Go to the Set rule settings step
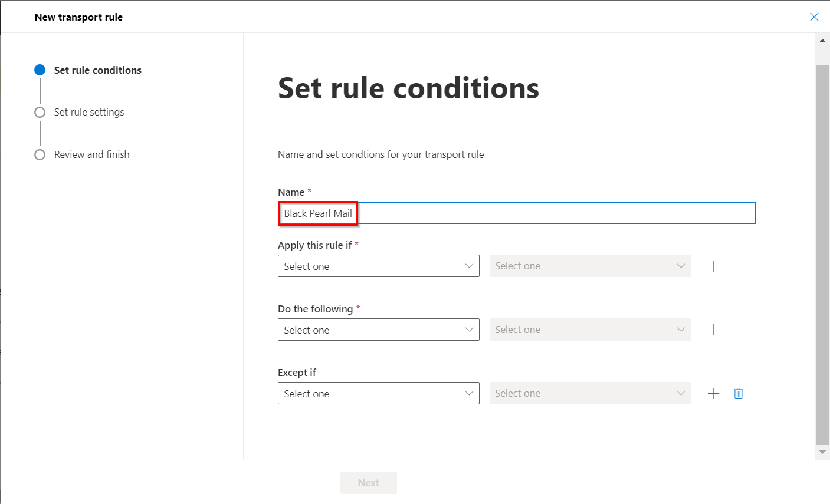The width and height of the screenshot is (830, 504). [x=89, y=112]
